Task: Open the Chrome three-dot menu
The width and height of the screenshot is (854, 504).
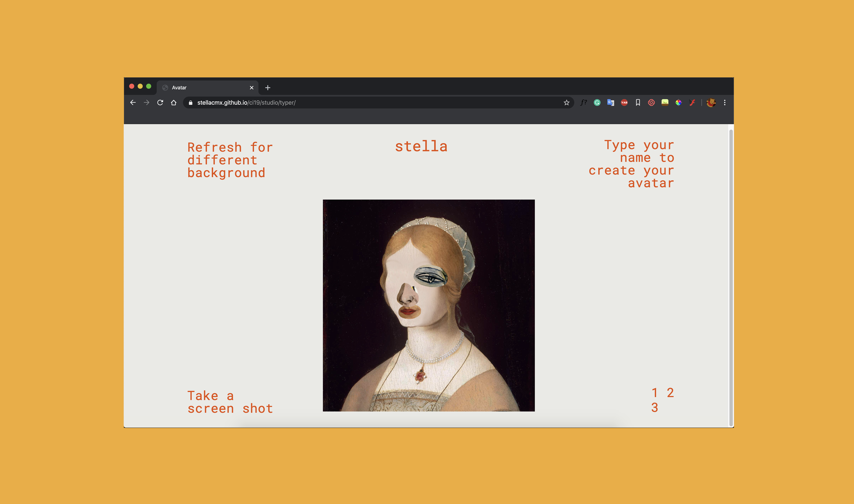Action: (x=725, y=103)
